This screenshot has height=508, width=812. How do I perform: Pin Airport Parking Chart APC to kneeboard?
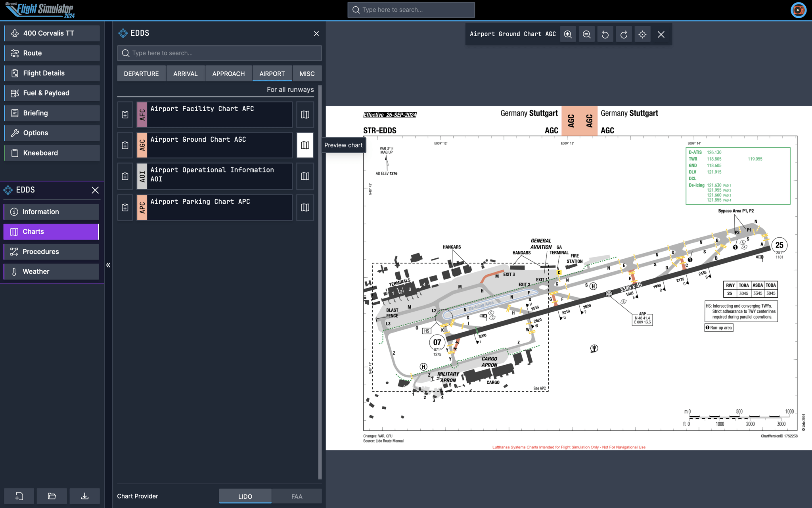125,207
